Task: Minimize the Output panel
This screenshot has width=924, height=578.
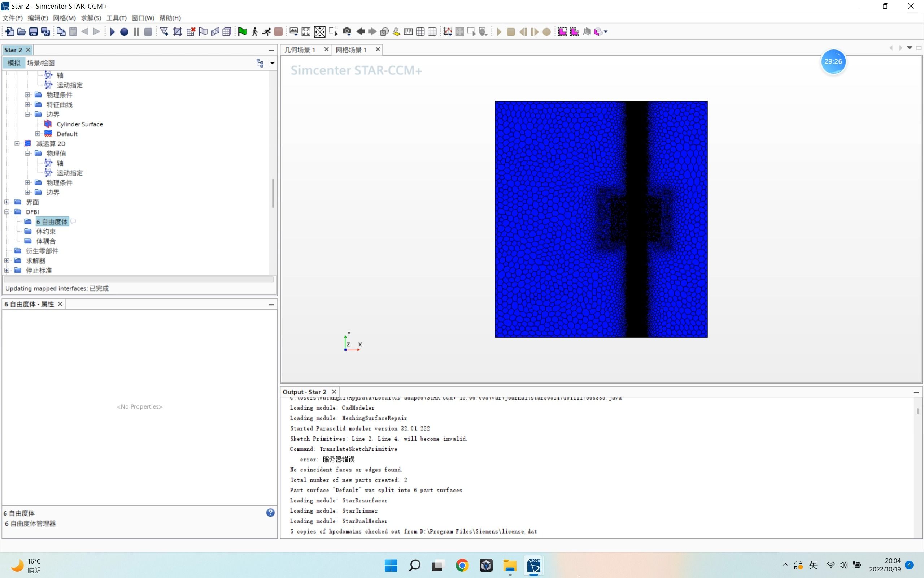Action: coord(916,393)
